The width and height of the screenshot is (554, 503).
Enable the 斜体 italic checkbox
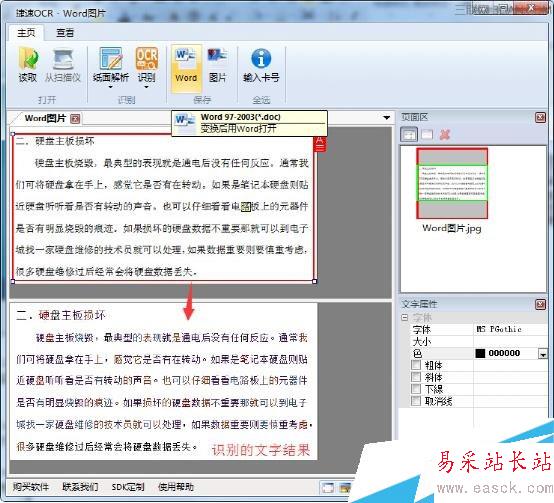click(x=416, y=377)
